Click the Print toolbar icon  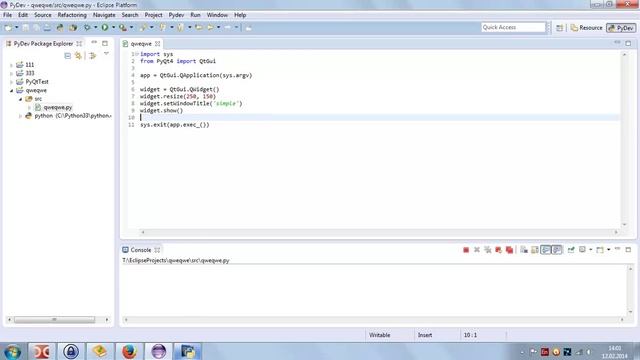point(47,27)
